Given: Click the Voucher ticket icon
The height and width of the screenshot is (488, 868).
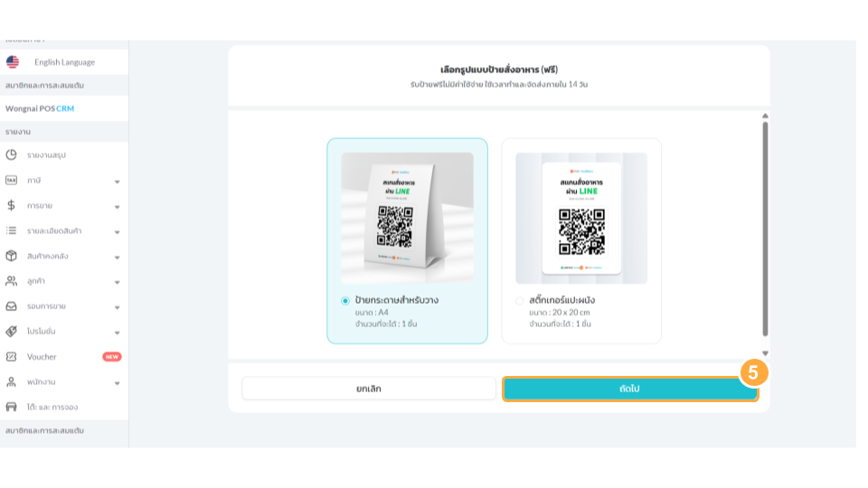Looking at the screenshot, I should (x=11, y=357).
